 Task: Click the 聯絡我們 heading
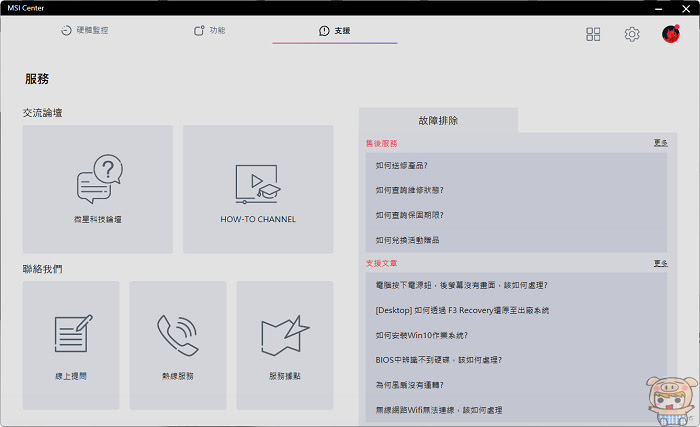42,269
